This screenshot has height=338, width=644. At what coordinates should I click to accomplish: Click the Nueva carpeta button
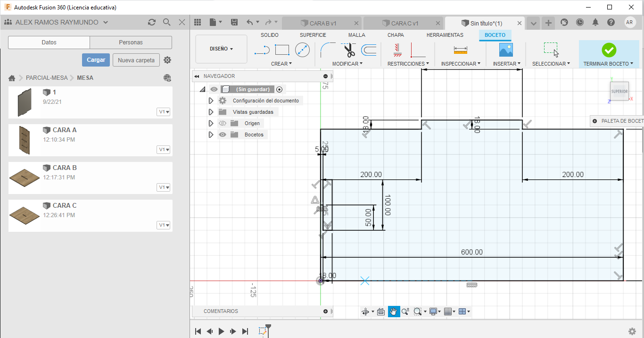(136, 60)
